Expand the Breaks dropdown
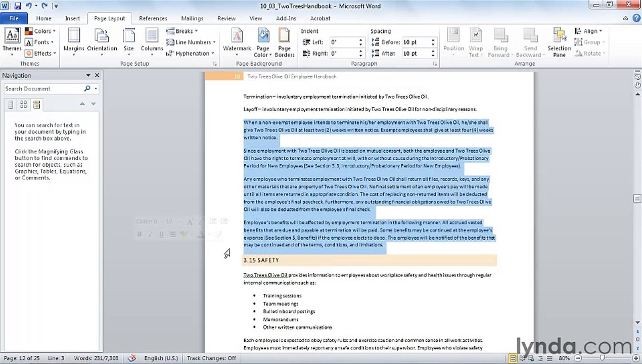Screen dimensions: 642x364 (x=182, y=31)
